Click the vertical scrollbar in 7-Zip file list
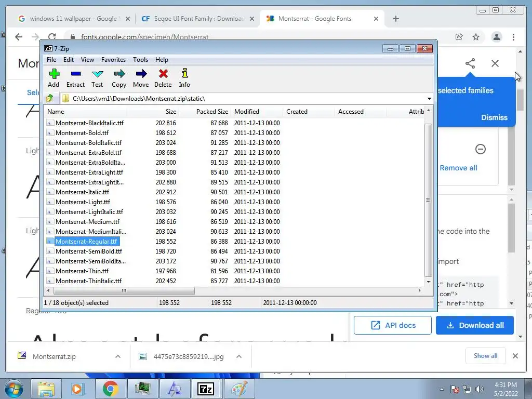 click(x=429, y=200)
